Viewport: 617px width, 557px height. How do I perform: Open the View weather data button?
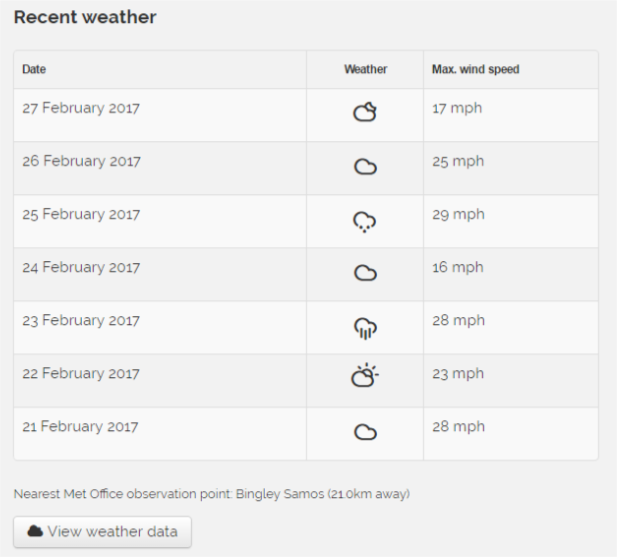[x=102, y=532]
